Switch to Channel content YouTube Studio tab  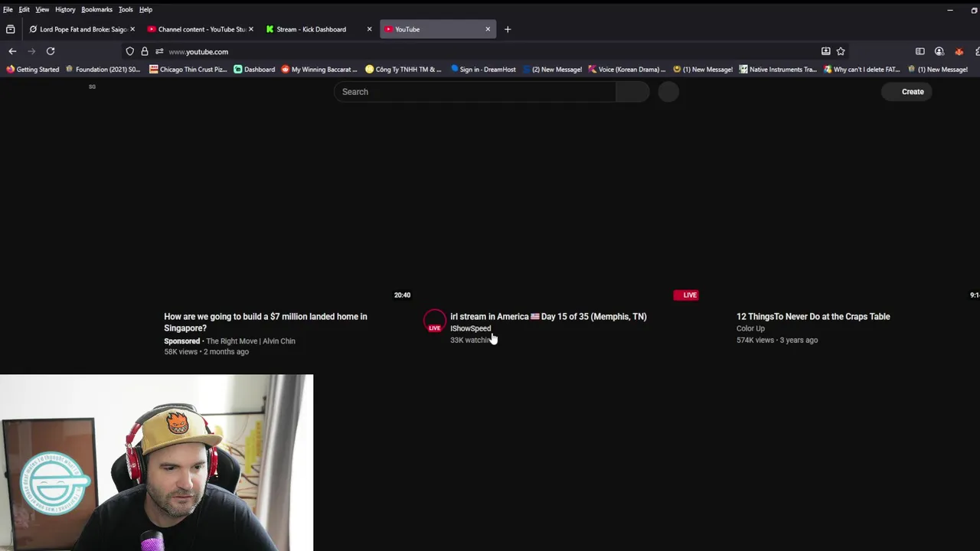tap(201, 29)
